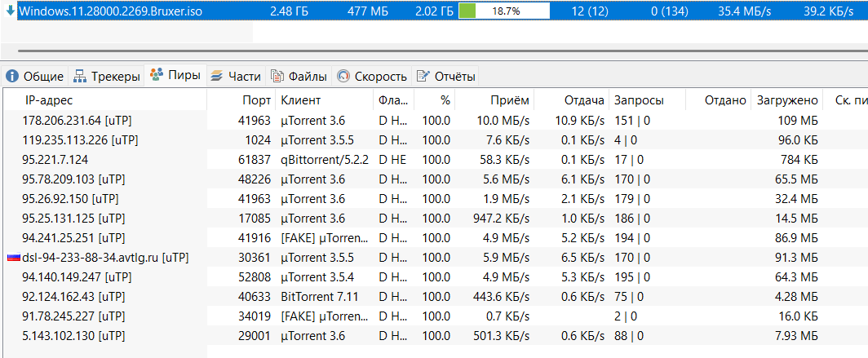868x358 pixels.
Task: Click the 109 МБ downloaded value
Action: [798, 121]
